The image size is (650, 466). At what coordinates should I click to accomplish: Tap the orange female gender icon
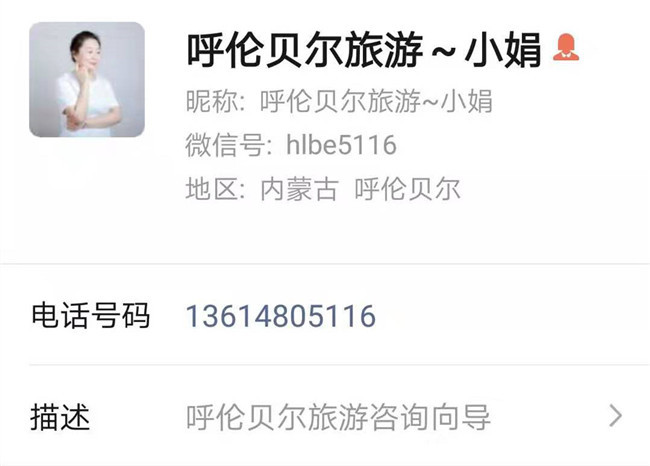[x=566, y=48]
